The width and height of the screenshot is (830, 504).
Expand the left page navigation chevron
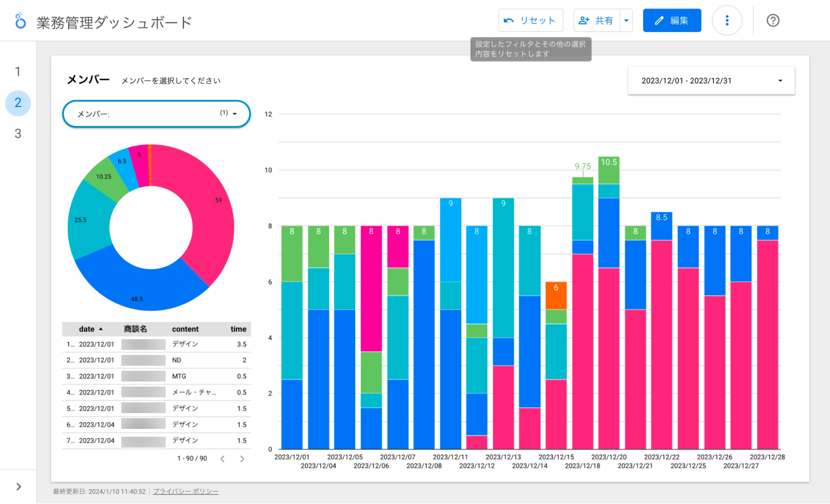[x=19, y=487]
